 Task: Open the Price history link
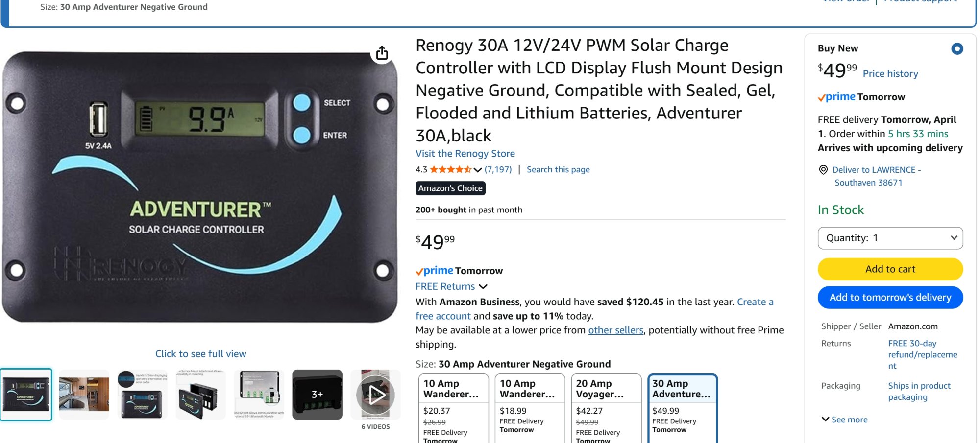(891, 73)
